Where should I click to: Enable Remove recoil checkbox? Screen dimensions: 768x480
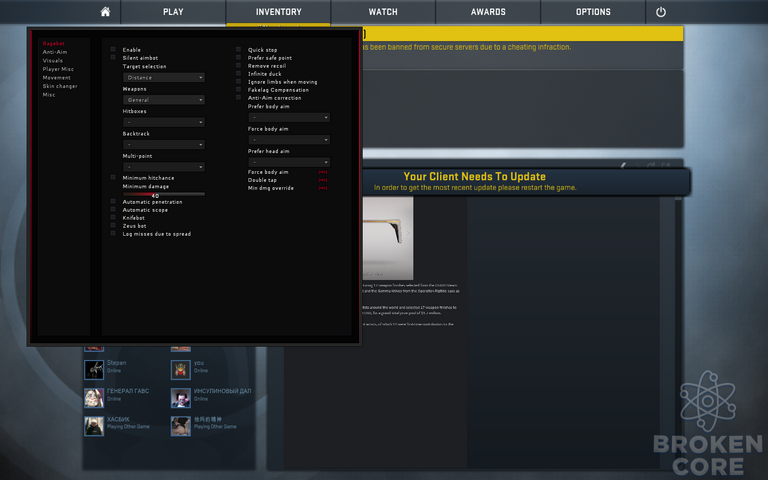(239, 65)
